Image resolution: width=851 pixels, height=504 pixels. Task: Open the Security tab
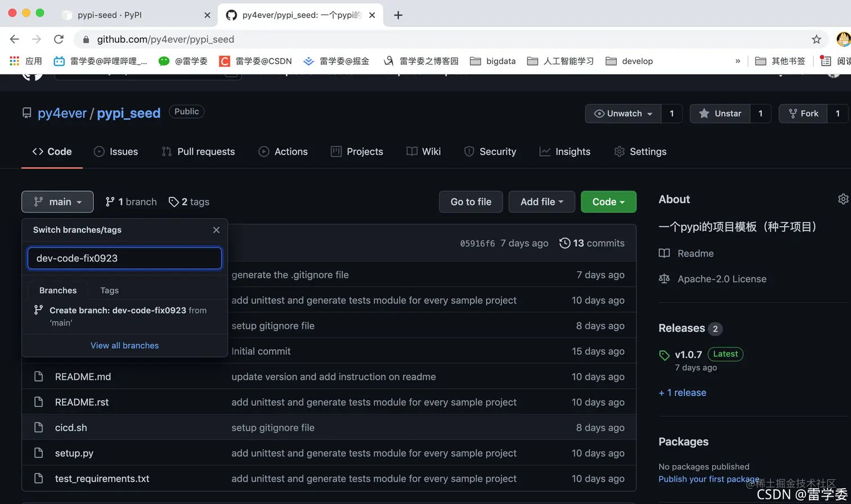coord(490,151)
